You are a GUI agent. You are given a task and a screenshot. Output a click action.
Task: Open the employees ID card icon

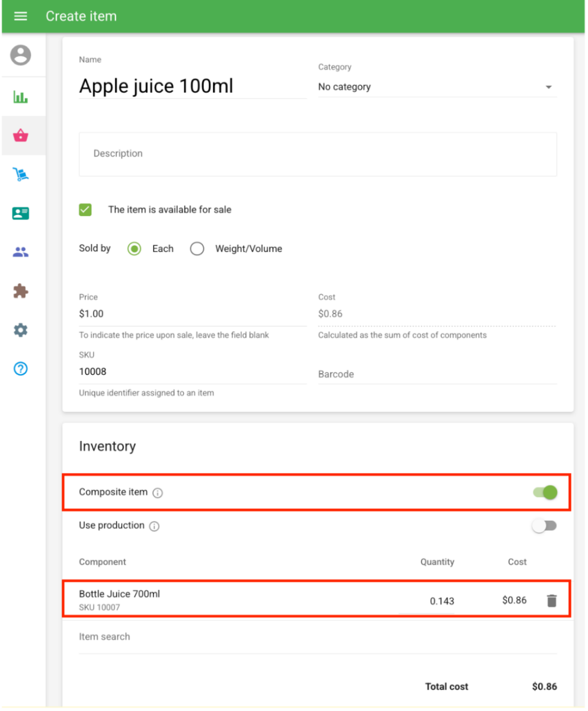tap(21, 213)
